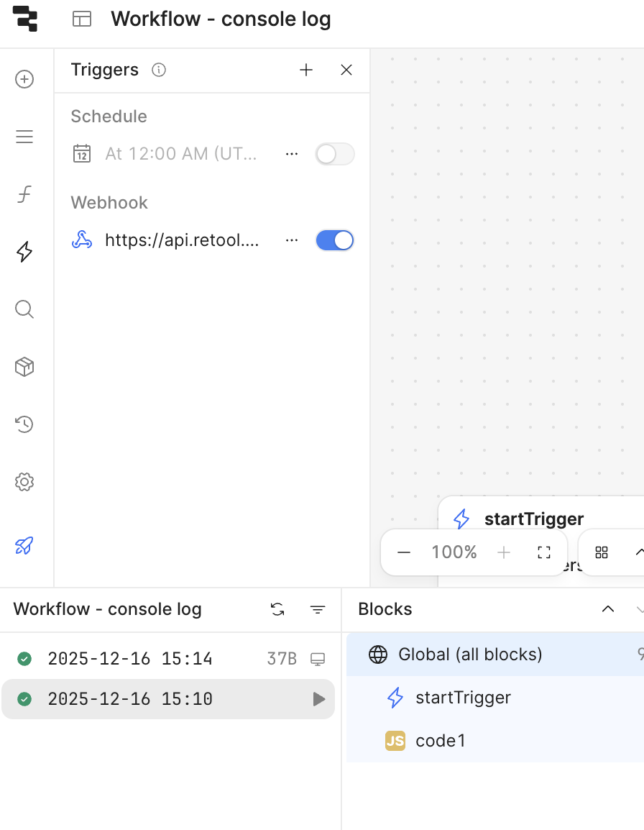Click the zoom out minus control

point(404,552)
